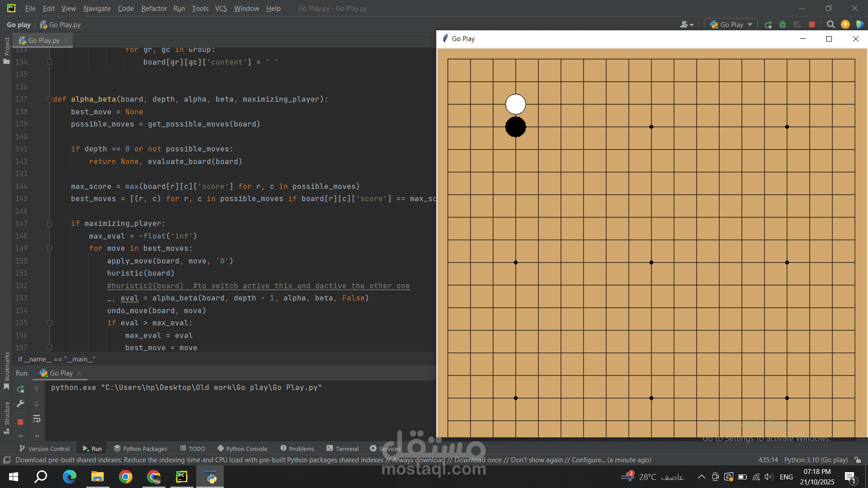
Task: Open Chrome from the Windows taskbar
Action: (x=126, y=477)
